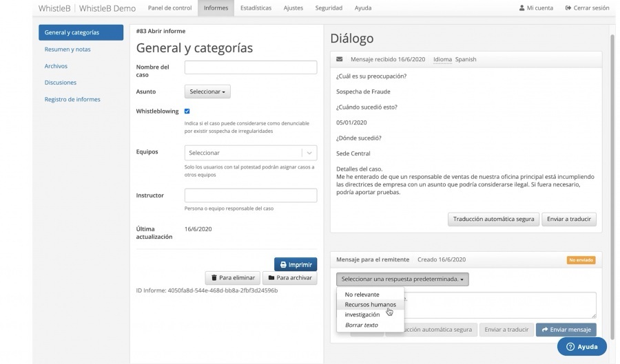Click the folder icon on Para archivar
620x364 pixels.
[271, 278]
